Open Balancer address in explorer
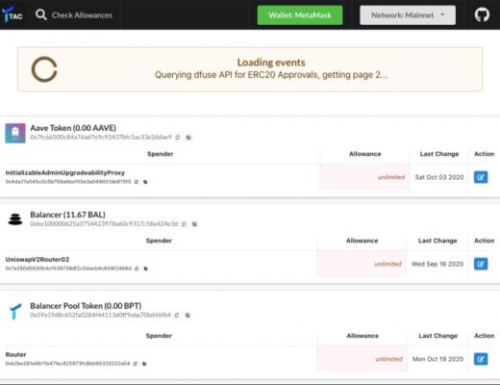The height and width of the screenshot is (385, 500). pos(195,224)
